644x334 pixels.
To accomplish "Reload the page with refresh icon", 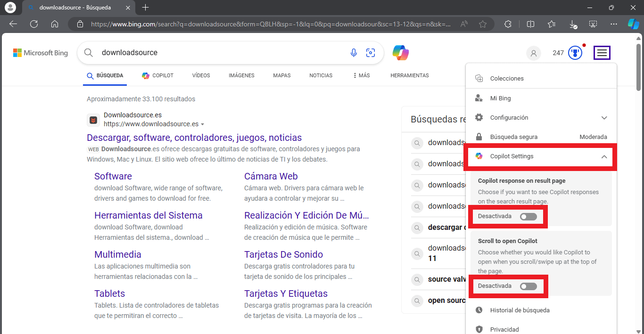I will coord(34,24).
